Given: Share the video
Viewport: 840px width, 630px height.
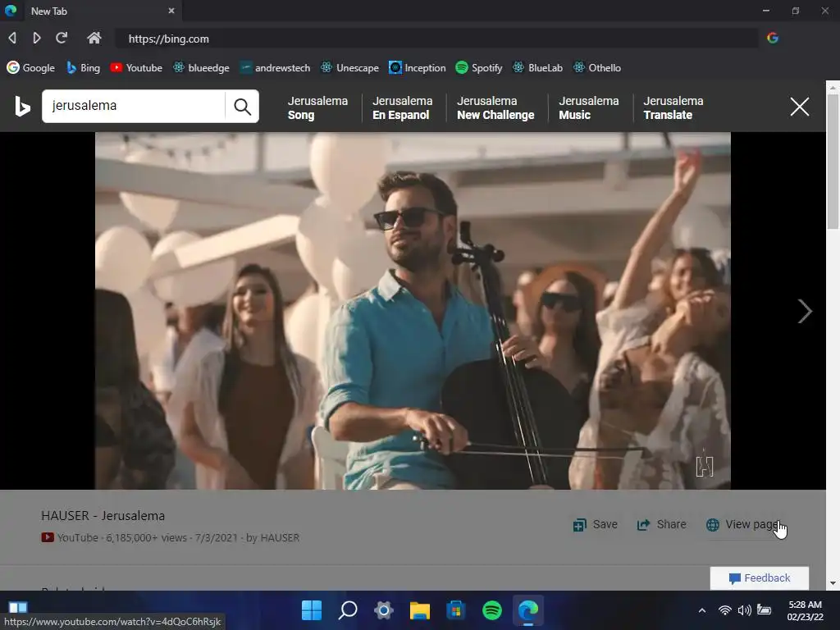Looking at the screenshot, I should [662, 524].
